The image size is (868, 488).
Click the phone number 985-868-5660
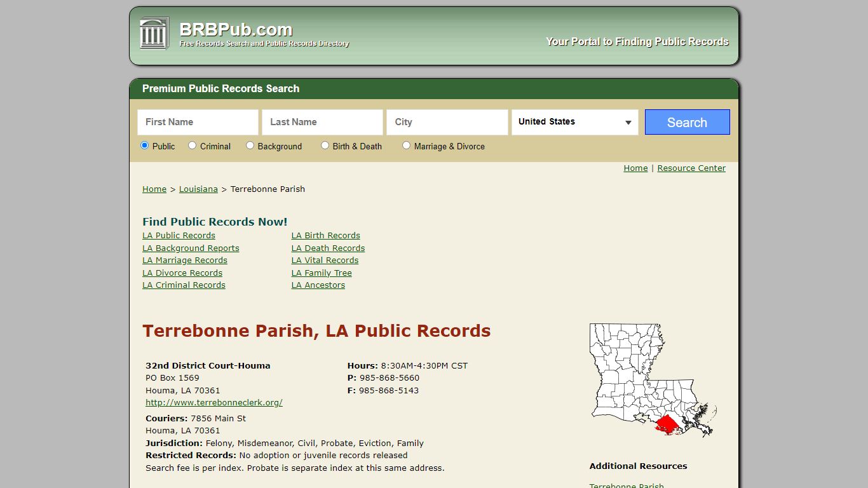[390, 378]
